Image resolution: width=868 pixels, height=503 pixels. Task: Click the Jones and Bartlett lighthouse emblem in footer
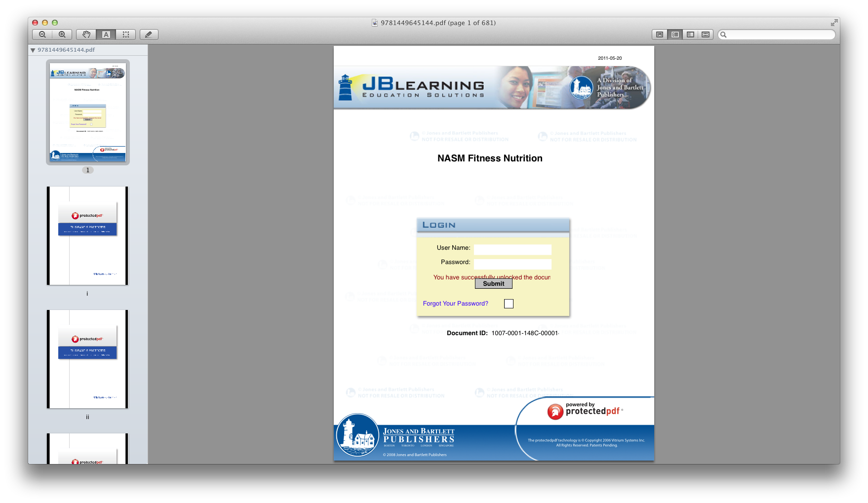[x=357, y=435]
